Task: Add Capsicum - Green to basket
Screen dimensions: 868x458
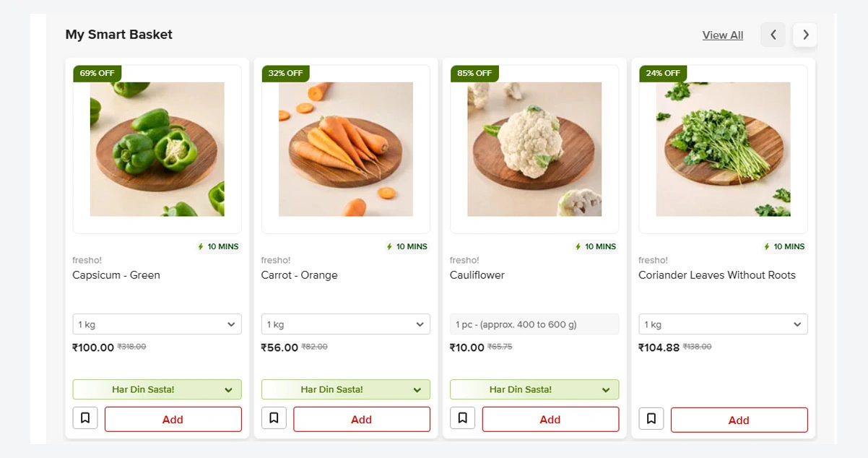Action: (173, 419)
